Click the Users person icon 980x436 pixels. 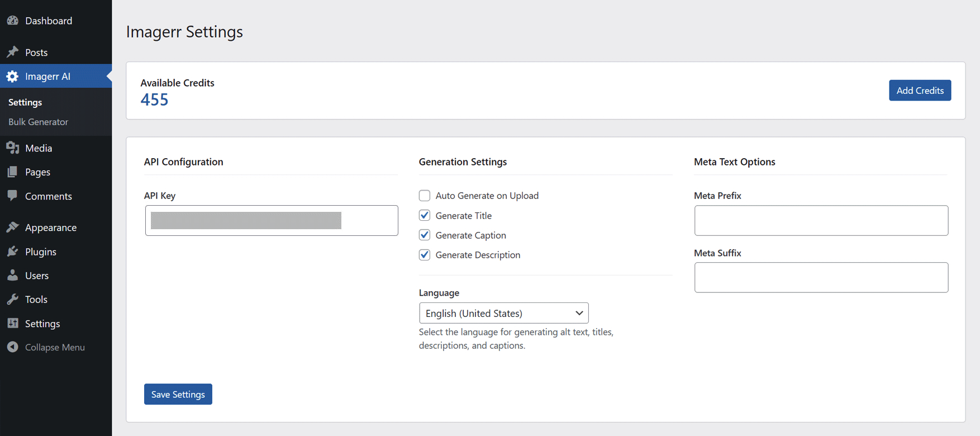coord(13,275)
